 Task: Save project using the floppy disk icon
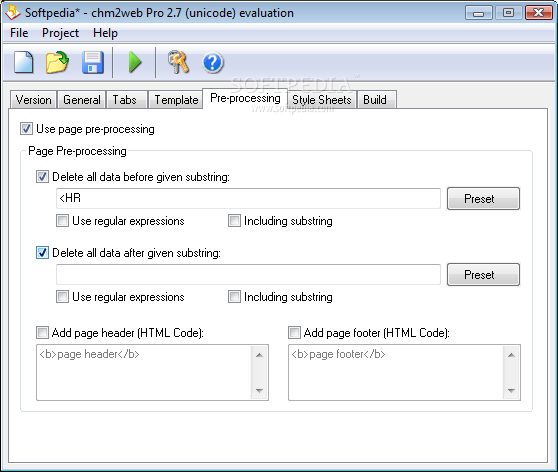[93, 62]
